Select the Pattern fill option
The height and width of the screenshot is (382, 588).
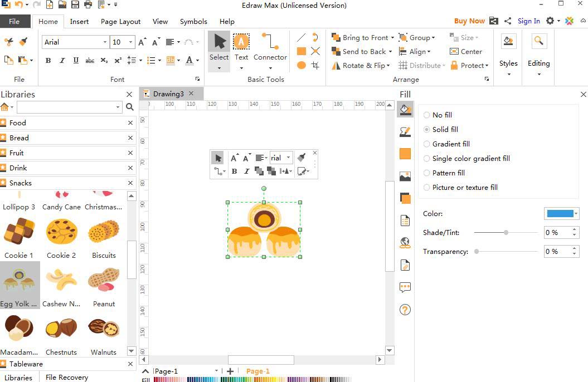coord(444,173)
